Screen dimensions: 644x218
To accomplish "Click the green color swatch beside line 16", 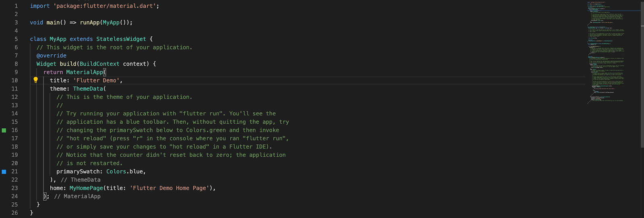I will [x=4, y=130].
